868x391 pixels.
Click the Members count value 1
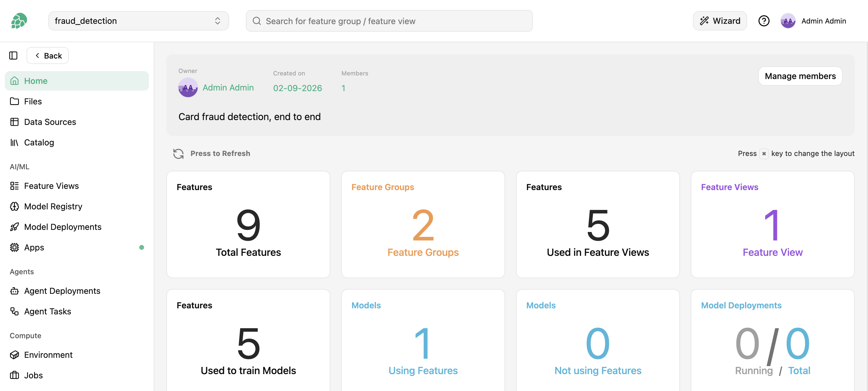[343, 88]
